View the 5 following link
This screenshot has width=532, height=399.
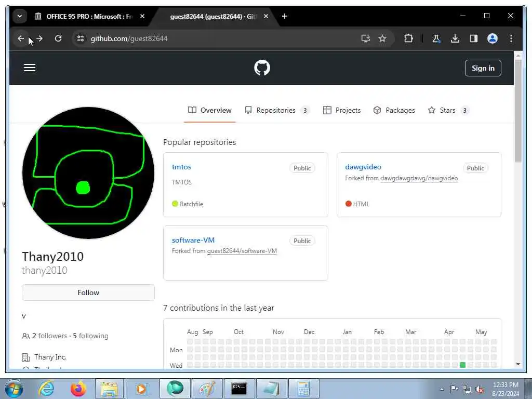90,336
